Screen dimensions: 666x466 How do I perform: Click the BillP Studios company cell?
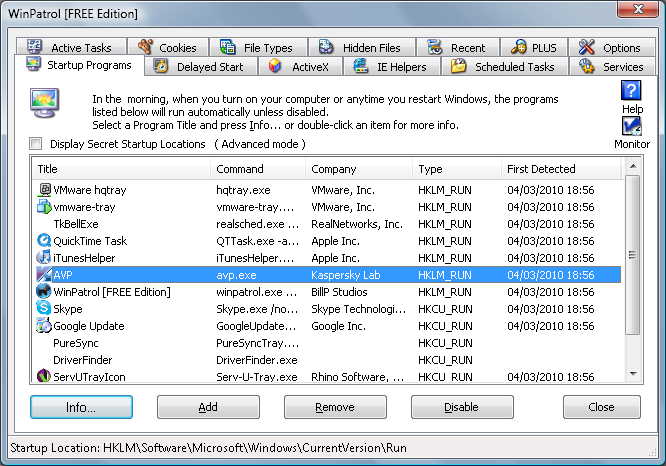click(x=339, y=292)
